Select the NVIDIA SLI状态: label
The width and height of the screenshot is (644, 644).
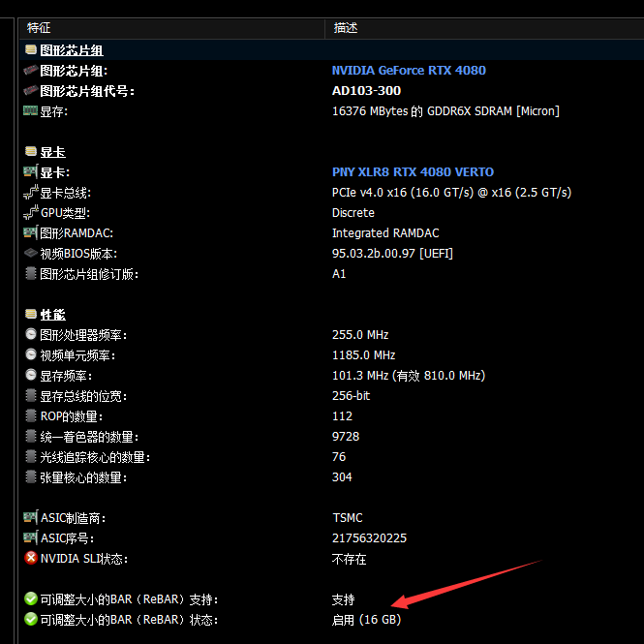[84, 559]
